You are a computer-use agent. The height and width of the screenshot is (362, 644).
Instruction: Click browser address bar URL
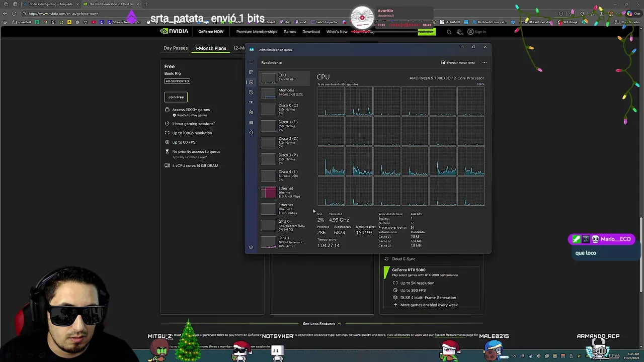click(63, 14)
